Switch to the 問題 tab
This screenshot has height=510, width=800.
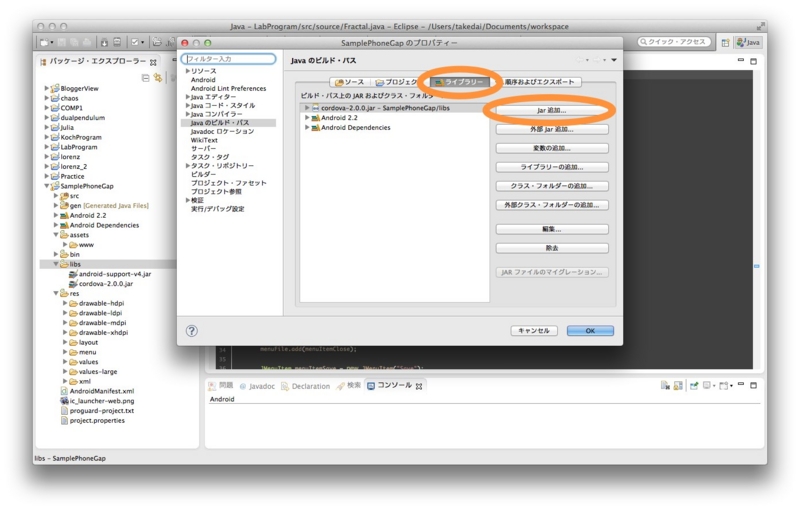point(221,386)
